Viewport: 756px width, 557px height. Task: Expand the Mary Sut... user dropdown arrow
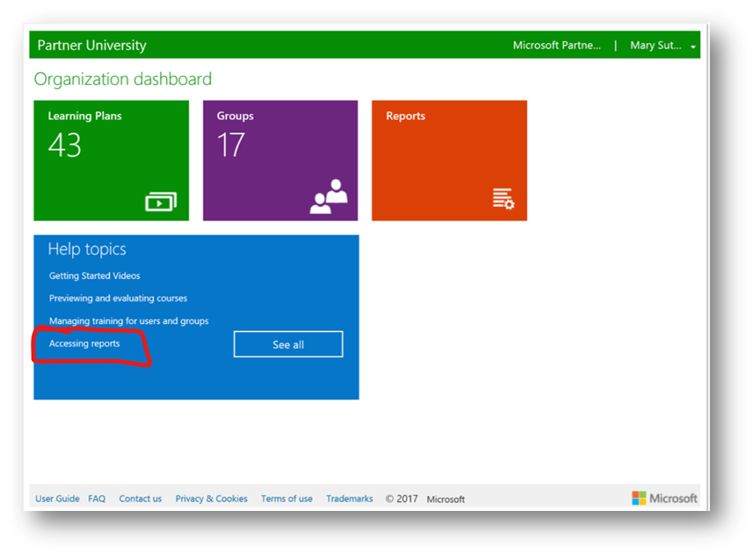click(693, 47)
